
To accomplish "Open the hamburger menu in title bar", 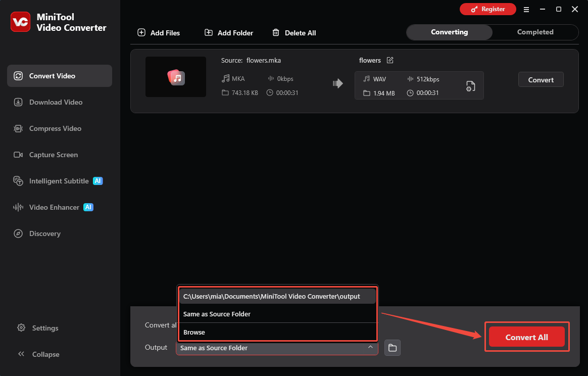I will click(x=526, y=10).
